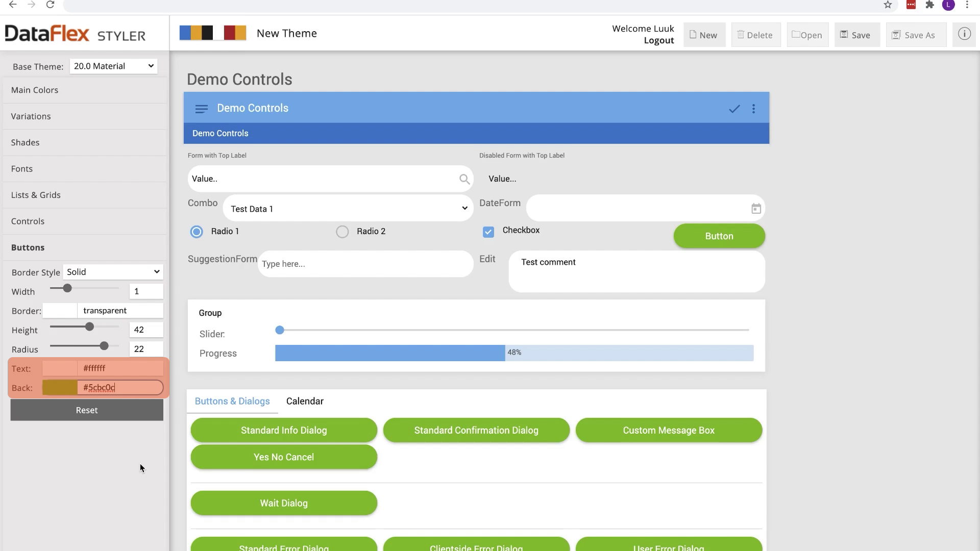Click the search magnifier icon in Value field
Viewport: 980px width, 551px height.
coord(464,179)
